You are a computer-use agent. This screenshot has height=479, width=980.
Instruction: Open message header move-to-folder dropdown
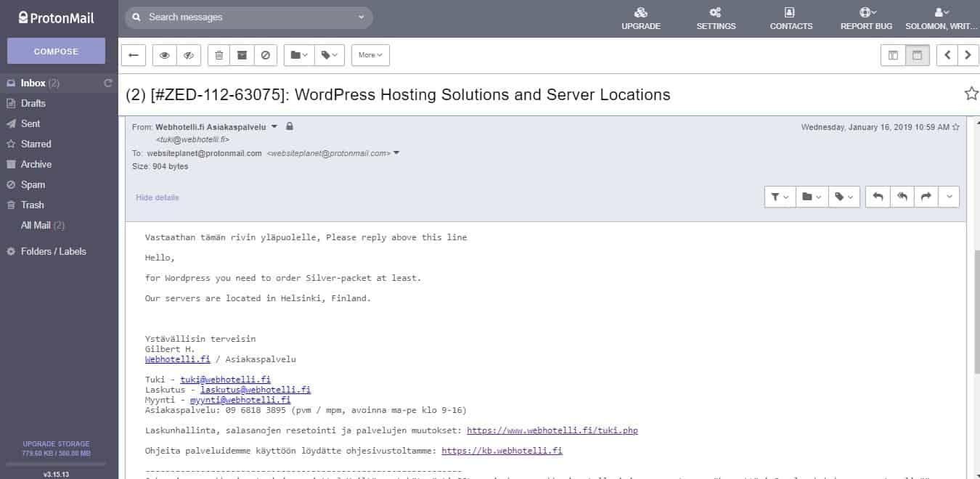(x=812, y=197)
